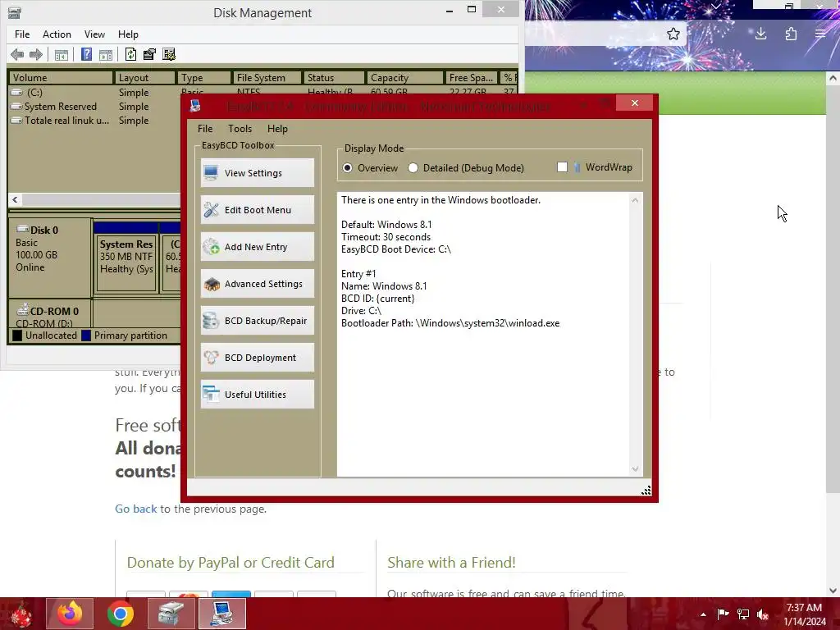This screenshot has width=840, height=630.
Task: Open File menu in EasyBCD
Action: pos(204,129)
